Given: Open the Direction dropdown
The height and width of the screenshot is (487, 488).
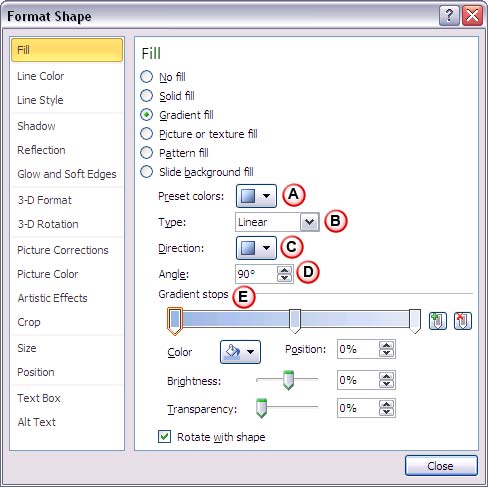Looking at the screenshot, I should tap(256, 248).
